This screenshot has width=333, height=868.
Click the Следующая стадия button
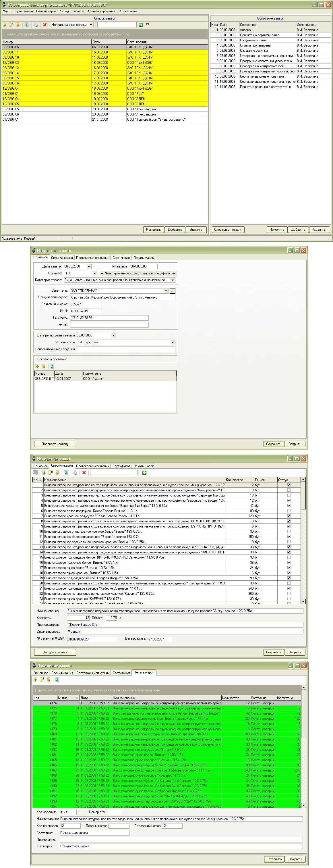(228, 230)
